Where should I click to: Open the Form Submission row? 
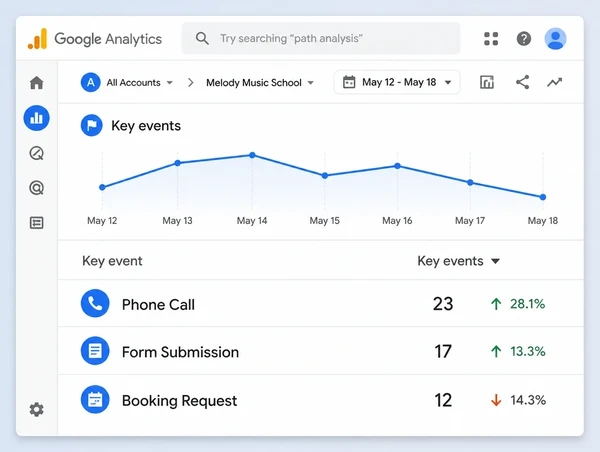coord(321,351)
